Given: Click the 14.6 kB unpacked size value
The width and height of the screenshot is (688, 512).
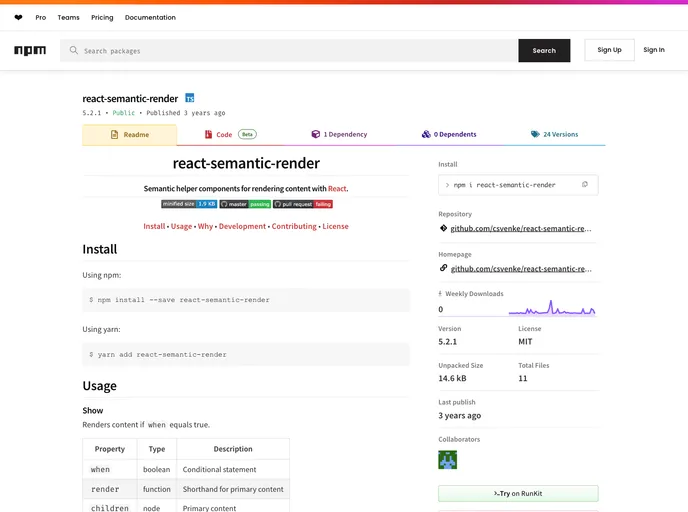Looking at the screenshot, I should (x=452, y=378).
